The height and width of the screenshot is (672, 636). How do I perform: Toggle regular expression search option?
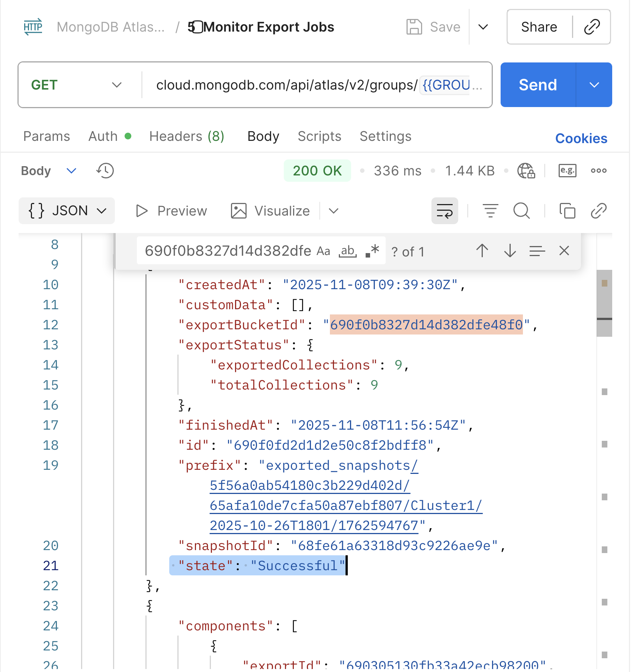pos(372,251)
